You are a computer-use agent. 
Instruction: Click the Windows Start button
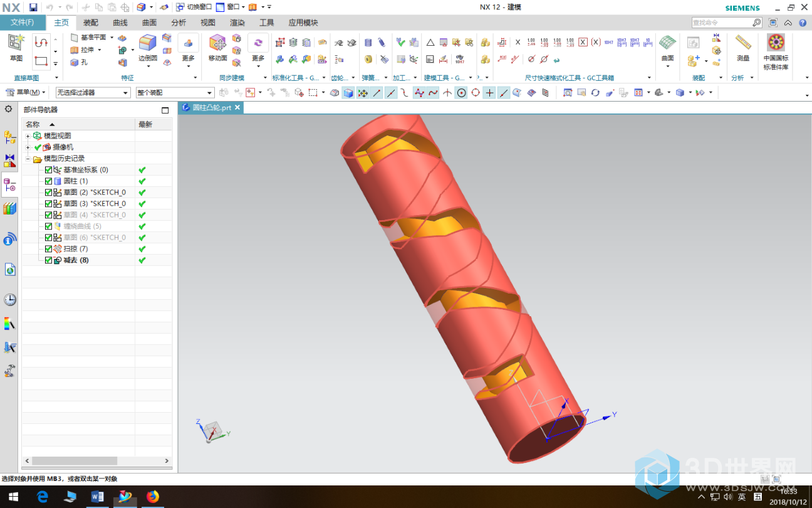pos(13,497)
